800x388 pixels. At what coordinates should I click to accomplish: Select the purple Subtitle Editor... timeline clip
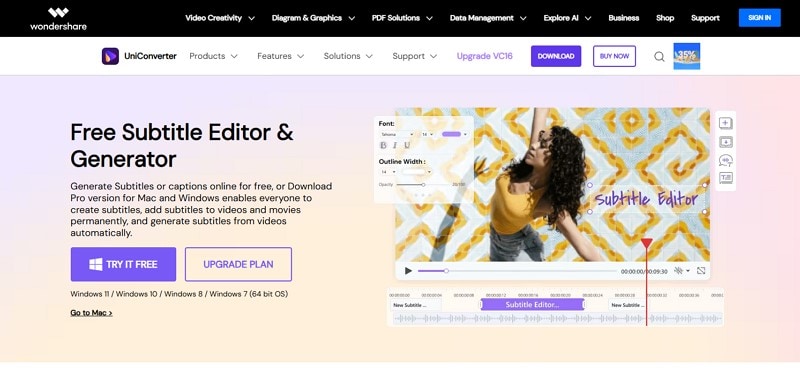click(532, 305)
